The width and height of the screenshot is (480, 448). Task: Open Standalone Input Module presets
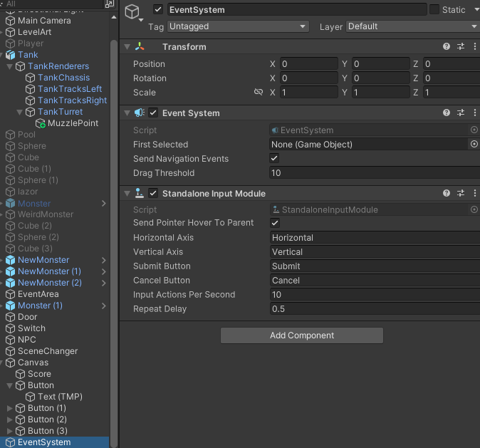pyautogui.click(x=461, y=193)
